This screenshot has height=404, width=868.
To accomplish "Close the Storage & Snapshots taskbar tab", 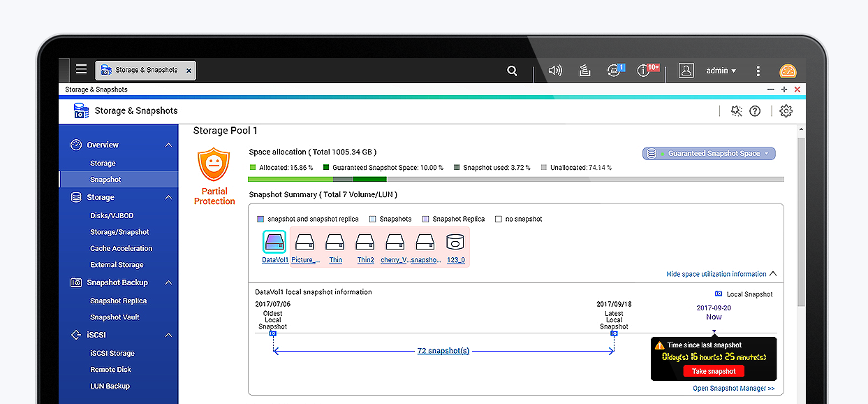I will tap(189, 70).
